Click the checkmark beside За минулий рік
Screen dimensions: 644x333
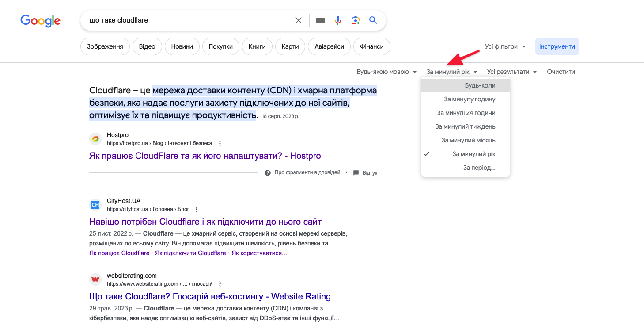tap(427, 154)
